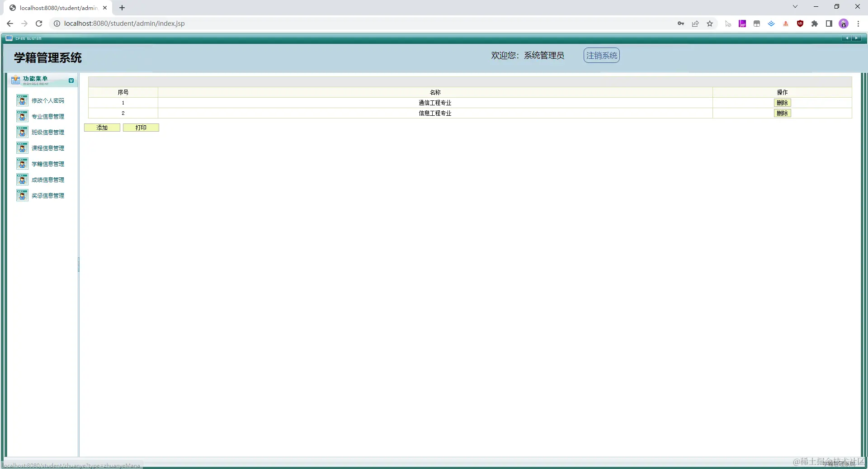Viewport: 868px width, 469px height.
Task: Click the 操作 column header
Action: tap(782, 92)
